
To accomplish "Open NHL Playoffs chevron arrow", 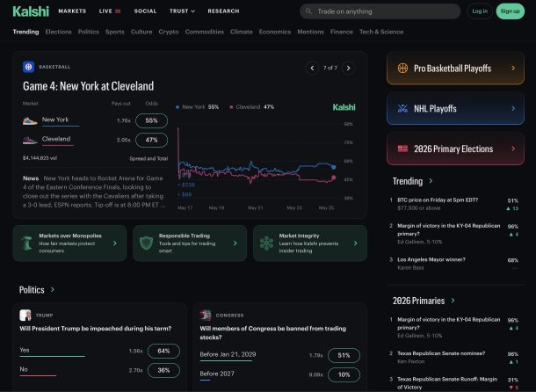I will click(513, 108).
